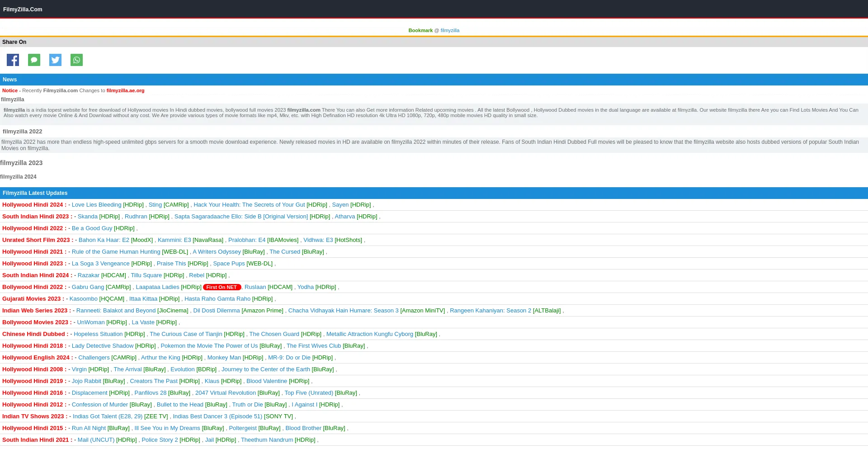Open Sting CAMRip movie link

pyautogui.click(x=155, y=205)
